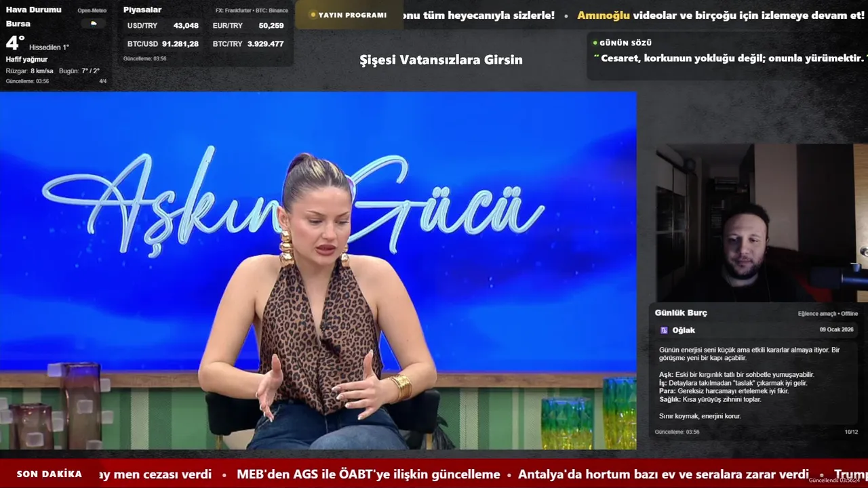
Task: Click the cloudy weather icon beside Bursa
Action: point(94,23)
